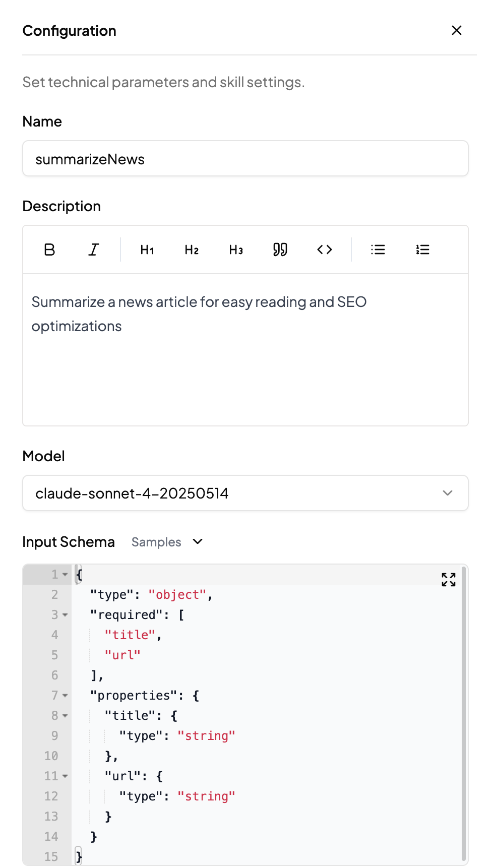Viewport: 495px width, 868px height.
Task: Click "url" in the required array
Action: pyautogui.click(x=122, y=655)
